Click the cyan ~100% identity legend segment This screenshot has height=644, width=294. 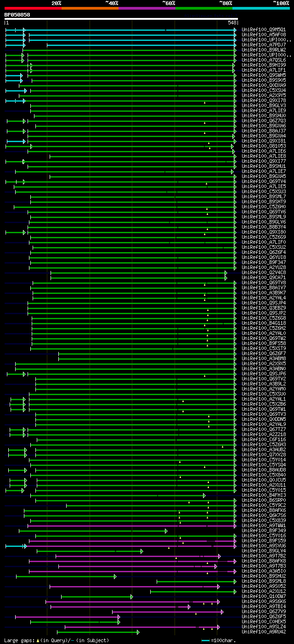(x=261, y=8)
